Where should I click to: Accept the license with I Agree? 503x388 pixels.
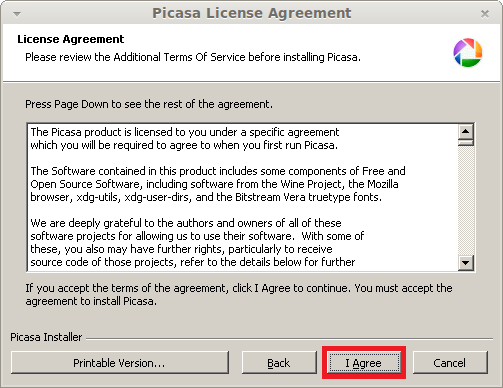[x=364, y=363]
